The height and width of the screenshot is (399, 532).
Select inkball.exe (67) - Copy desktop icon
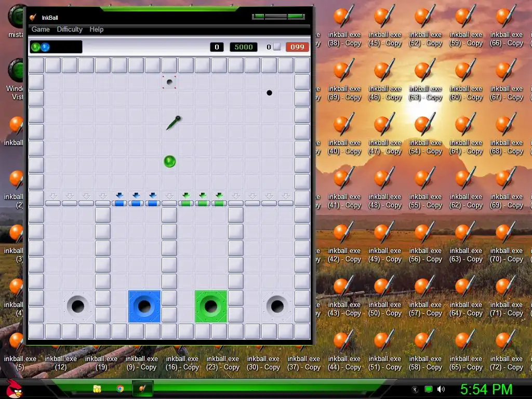tap(506, 79)
